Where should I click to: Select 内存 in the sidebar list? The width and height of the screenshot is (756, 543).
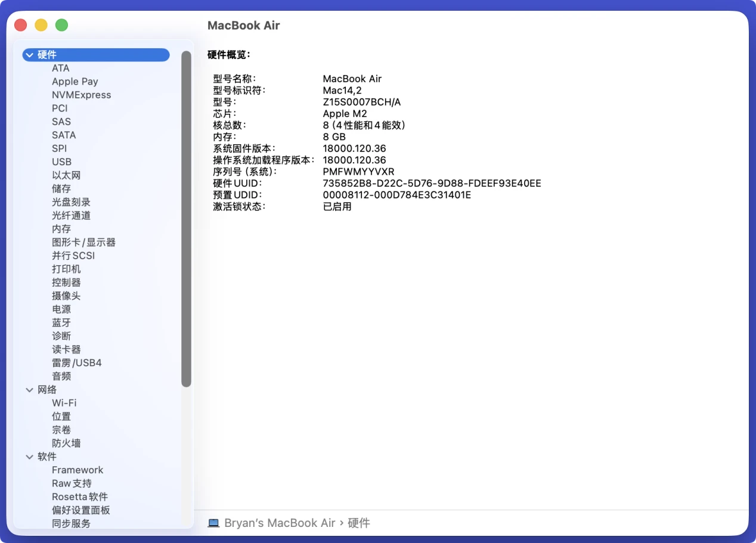click(61, 229)
